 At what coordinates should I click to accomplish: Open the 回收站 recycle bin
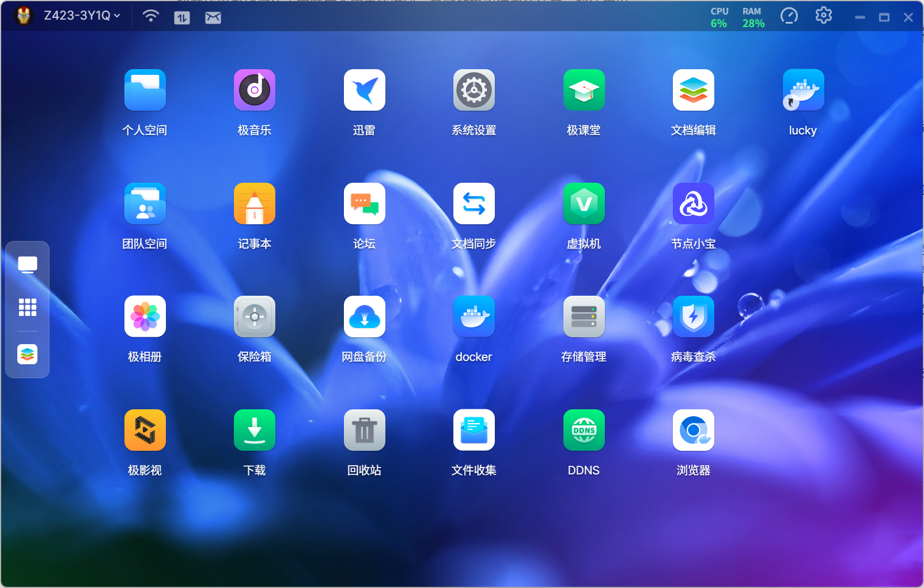pyautogui.click(x=365, y=430)
